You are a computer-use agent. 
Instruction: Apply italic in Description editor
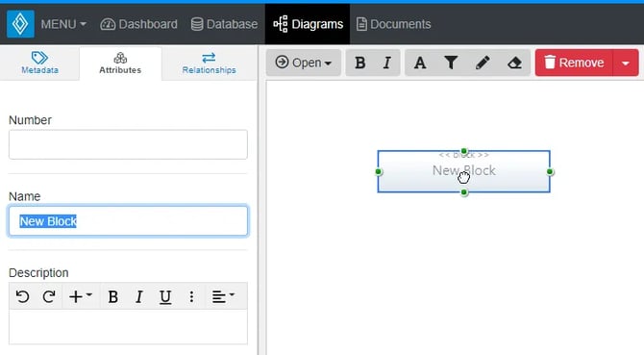point(139,296)
